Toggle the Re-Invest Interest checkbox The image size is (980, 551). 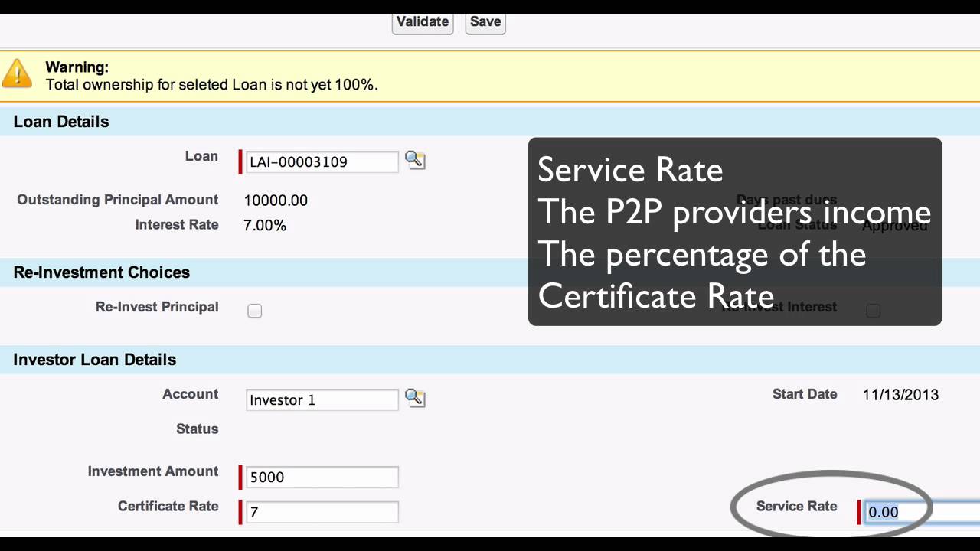pos(873,311)
